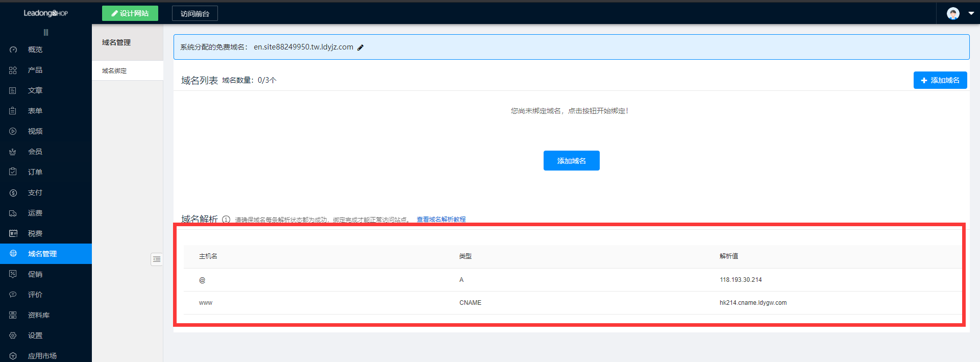The width and height of the screenshot is (980, 362).
Task: Open the user avatar menu
Action: (953, 13)
